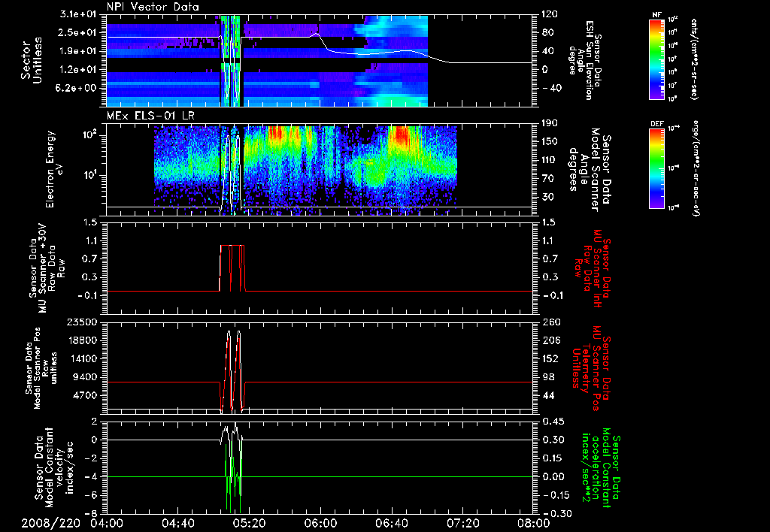Viewport: 770px width, 532px height.
Task: Click the 07:20 time axis tick
Action: (462, 523)
